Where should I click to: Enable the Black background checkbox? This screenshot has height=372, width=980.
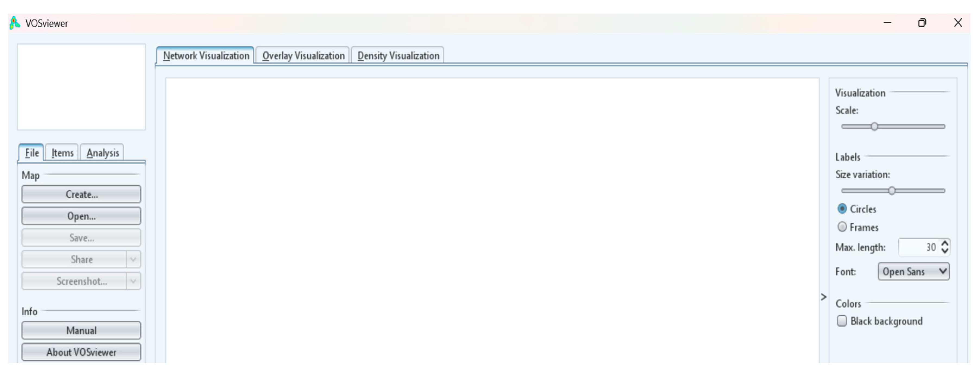pos(842,321)
